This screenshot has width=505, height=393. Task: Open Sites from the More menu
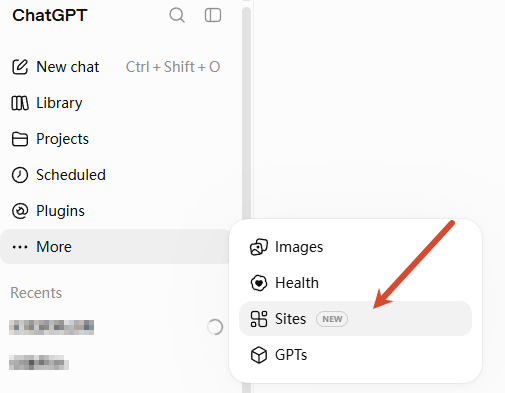coord(355,319)
